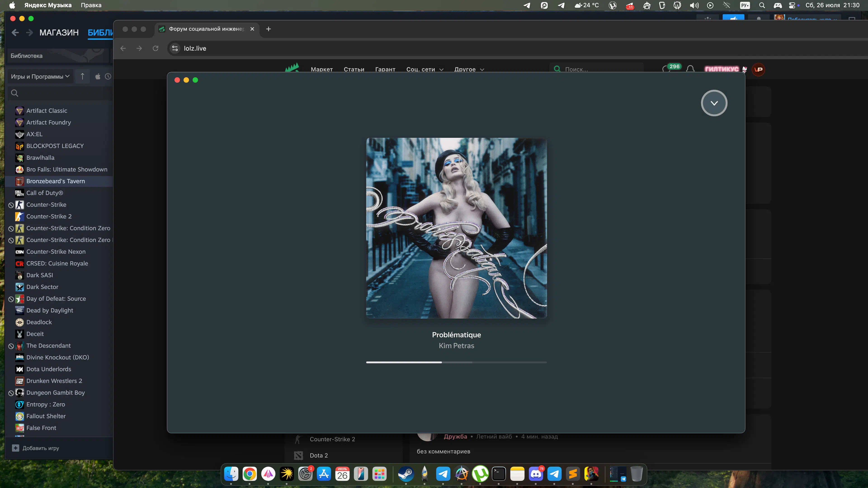This screenshot has height=488, width=868.
Task: Open Статьи in the forum navigation
Action: point(354,69)
